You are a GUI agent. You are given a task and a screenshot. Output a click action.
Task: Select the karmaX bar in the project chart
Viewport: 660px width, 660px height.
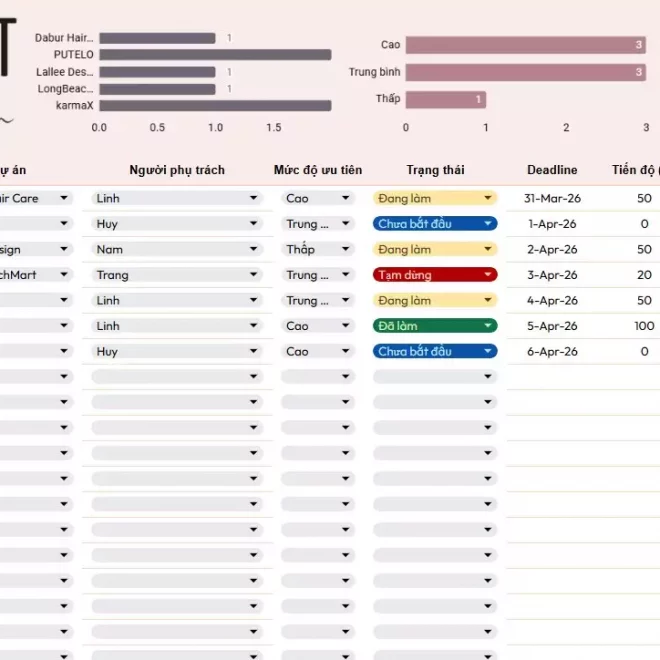(214, 106)
